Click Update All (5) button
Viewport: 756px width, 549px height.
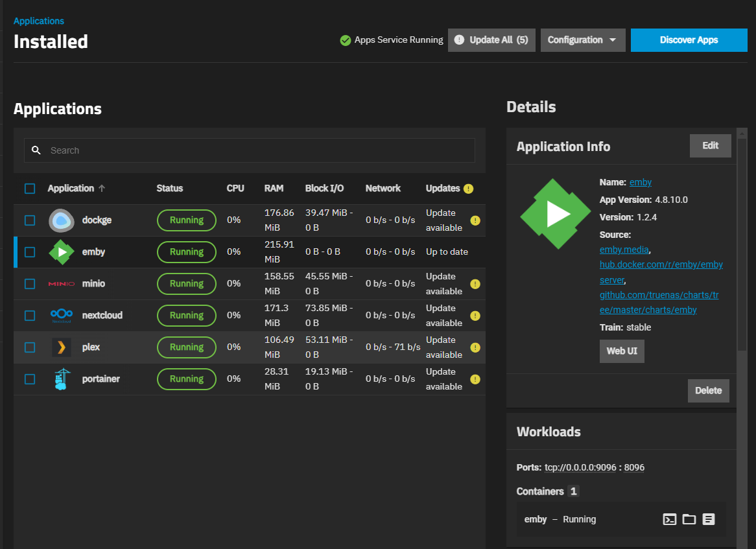click(491, 40)
